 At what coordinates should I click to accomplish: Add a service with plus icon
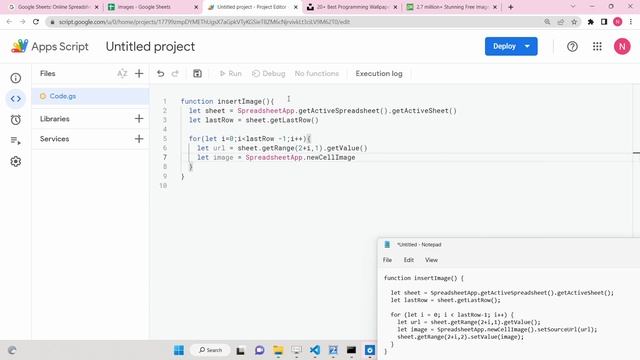point(139,139)
